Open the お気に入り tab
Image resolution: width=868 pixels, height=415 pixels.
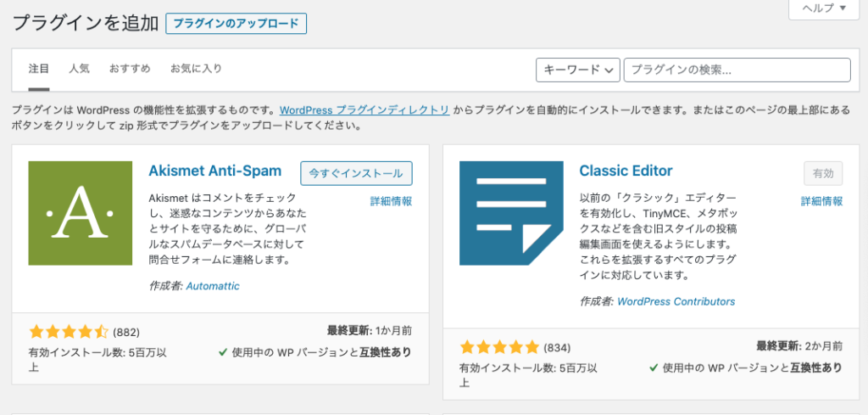[196, 69]
